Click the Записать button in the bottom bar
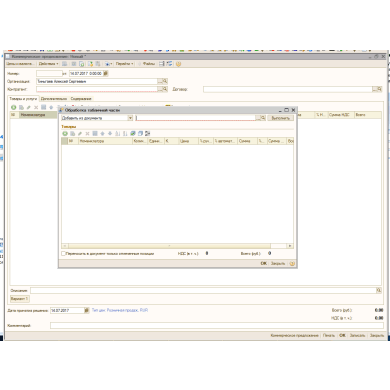The height and width of the screenshot is (390, 390). coord(357,335)
